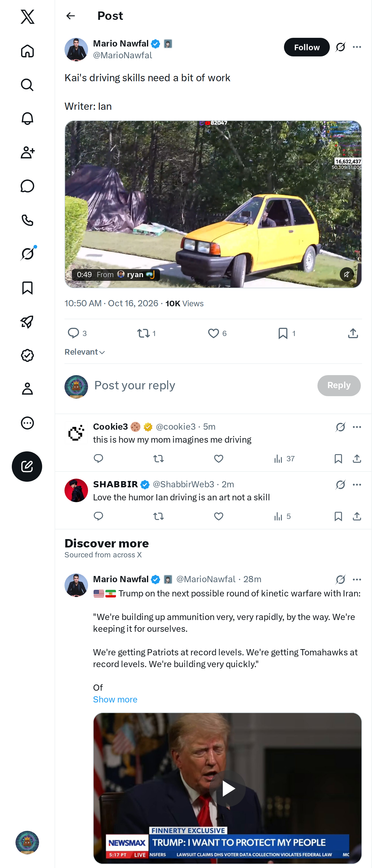
Task: Open more options on Mario Nawfal's post
Action: coord(357,47)
